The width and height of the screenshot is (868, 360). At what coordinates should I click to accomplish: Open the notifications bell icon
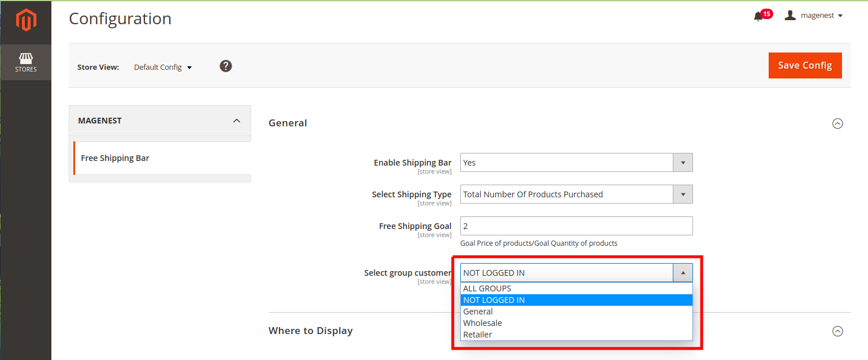(758, 16)
